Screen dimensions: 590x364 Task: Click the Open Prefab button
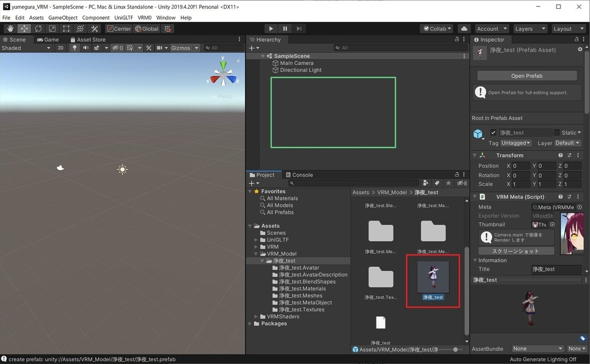coord(527,76)
